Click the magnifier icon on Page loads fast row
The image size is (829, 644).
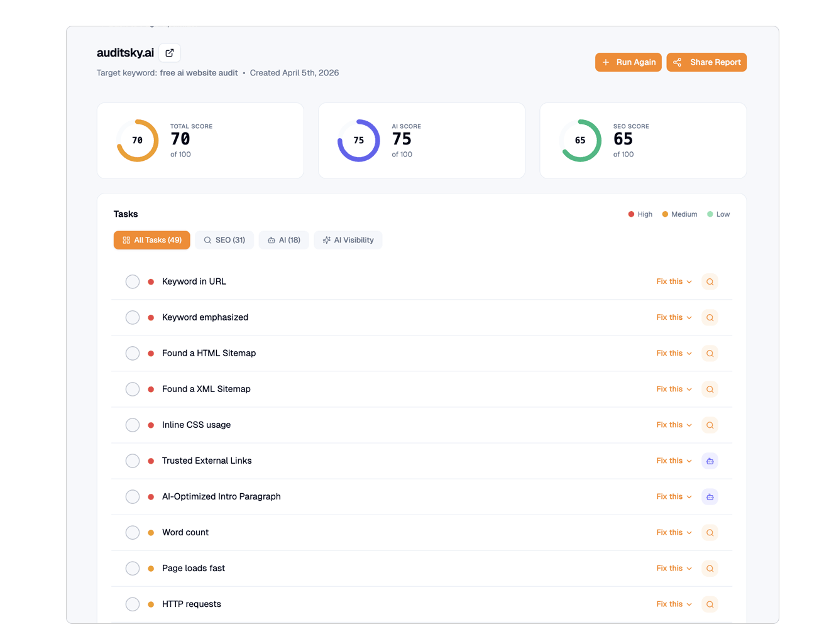tap(710, 568)
